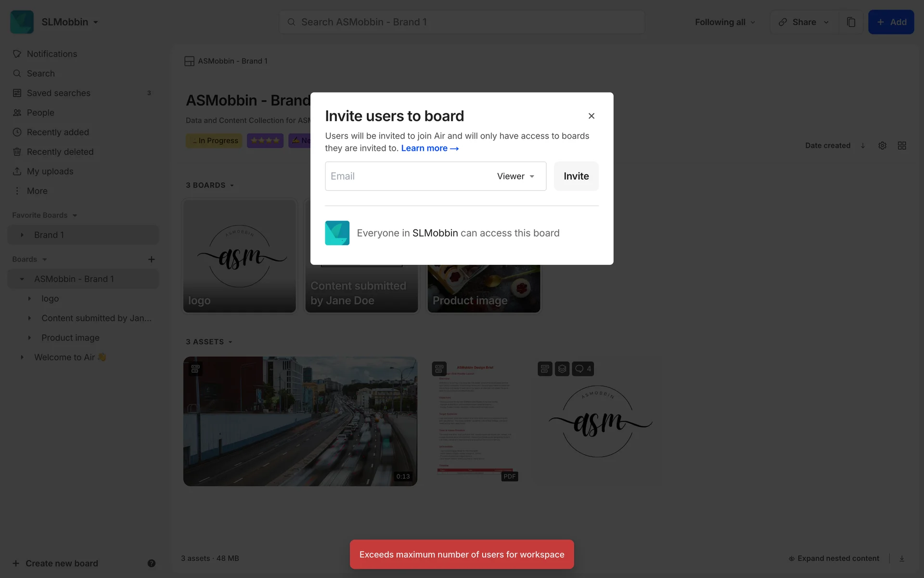Screen dimensions: 924x578
Task: Open Notifications in the sidebar
Action: [51, 54]
